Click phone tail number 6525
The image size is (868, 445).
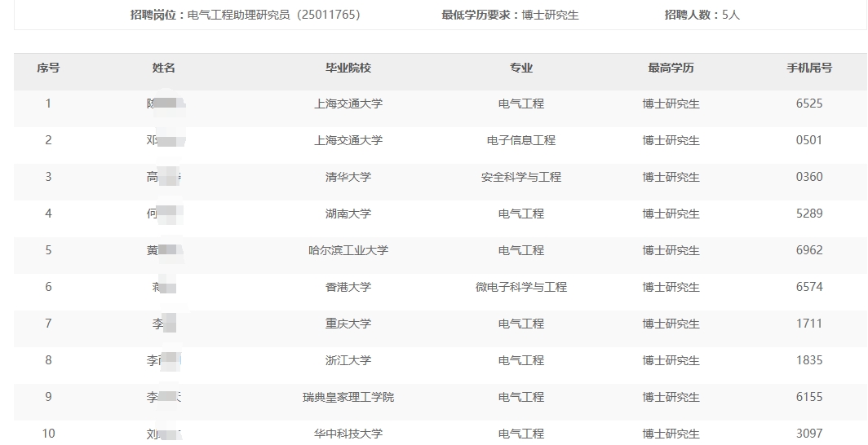[x=809, y=104]
